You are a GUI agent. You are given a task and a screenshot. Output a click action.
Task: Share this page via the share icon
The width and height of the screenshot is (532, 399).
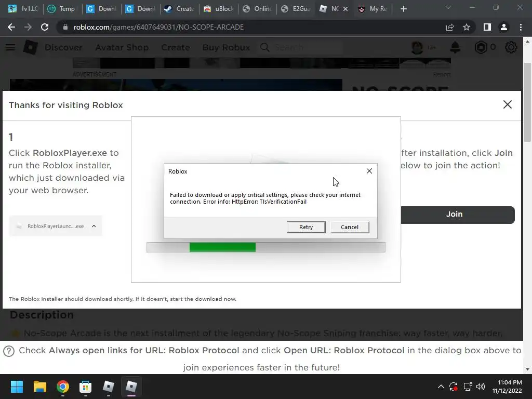tap(450, 27)
